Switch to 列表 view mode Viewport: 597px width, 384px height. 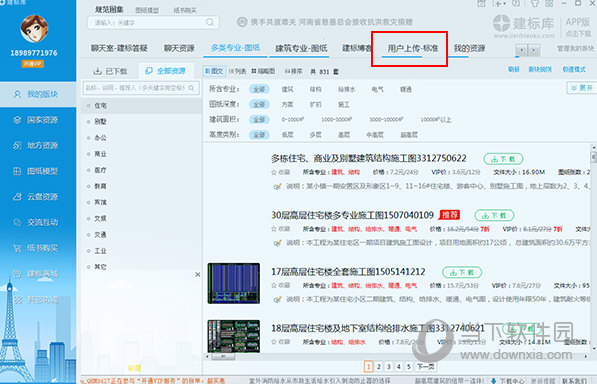[x=238, y=71]
